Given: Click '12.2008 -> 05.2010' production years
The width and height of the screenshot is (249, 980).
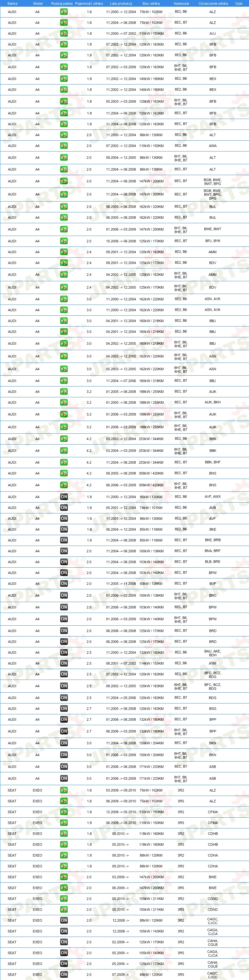Looking at the screenshot, I should tap(121, 812).
